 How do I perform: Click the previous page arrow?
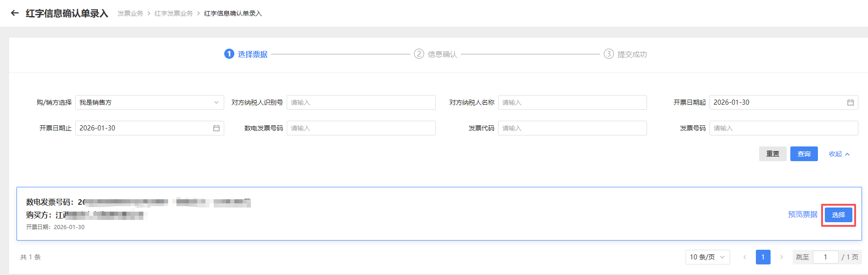tap(744, 257)
